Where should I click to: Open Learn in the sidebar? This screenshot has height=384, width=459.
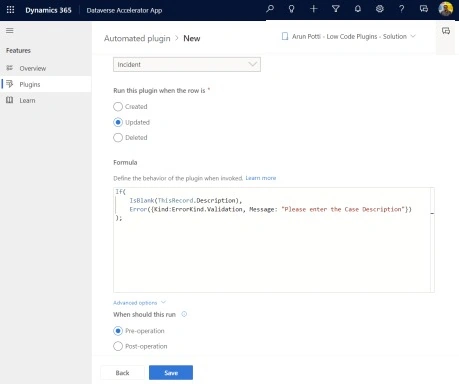coord(46,100)
